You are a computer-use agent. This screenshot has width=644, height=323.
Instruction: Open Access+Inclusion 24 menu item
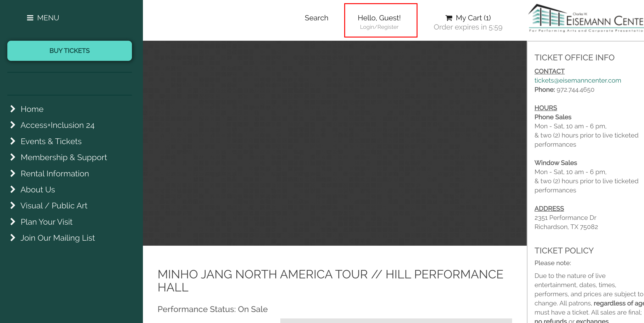(x=57, y=125)
